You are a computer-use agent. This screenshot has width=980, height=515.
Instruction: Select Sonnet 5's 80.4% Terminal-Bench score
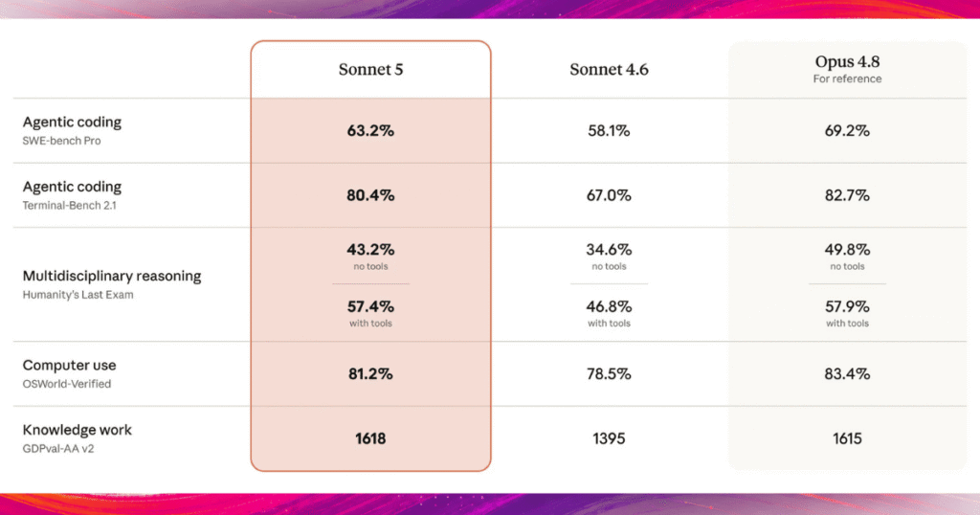[x=370, y=195]
